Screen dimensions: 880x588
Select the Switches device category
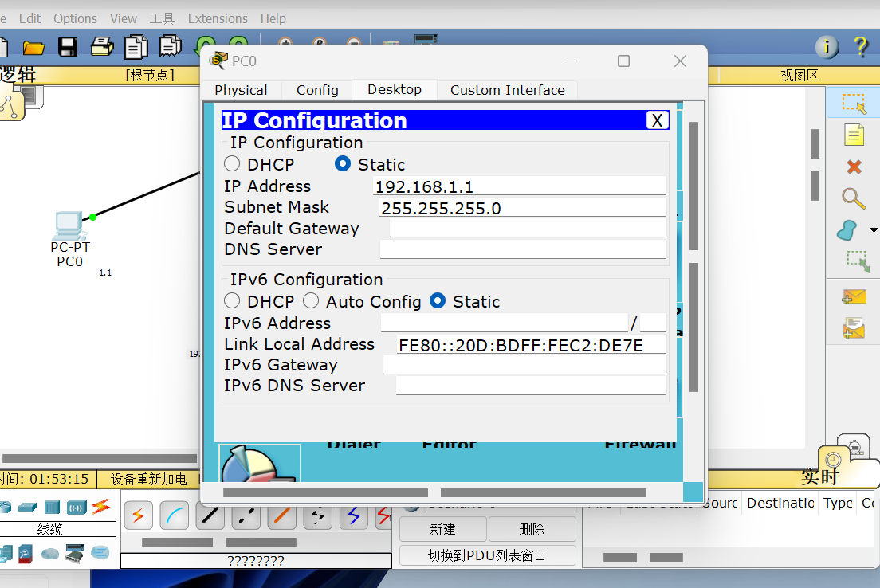pos(27,508)
